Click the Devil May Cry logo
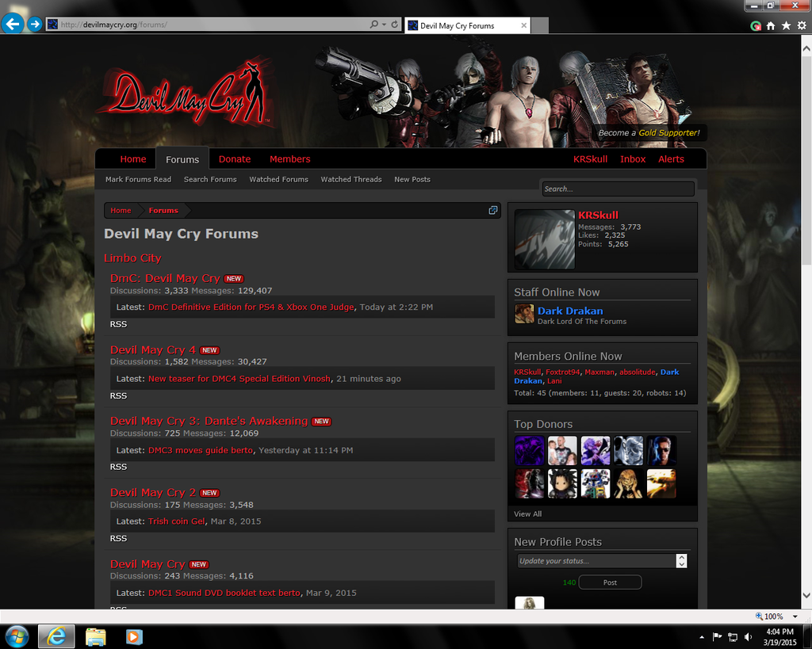Screen dimensions: 812x649 (187, 94)
